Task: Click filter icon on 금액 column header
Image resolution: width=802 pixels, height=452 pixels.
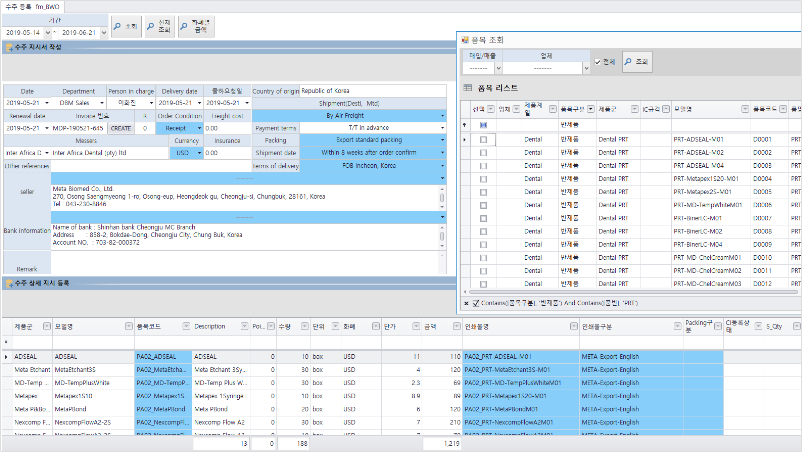Action: tap(457, 326)
